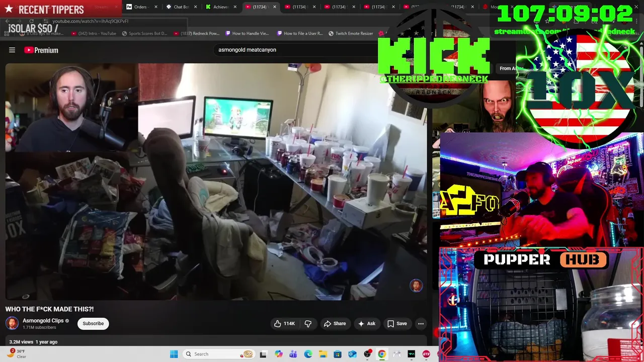Open the YouTube guide hamburger menu
This screenshot has width=644, height=362.
click(12, 50)
